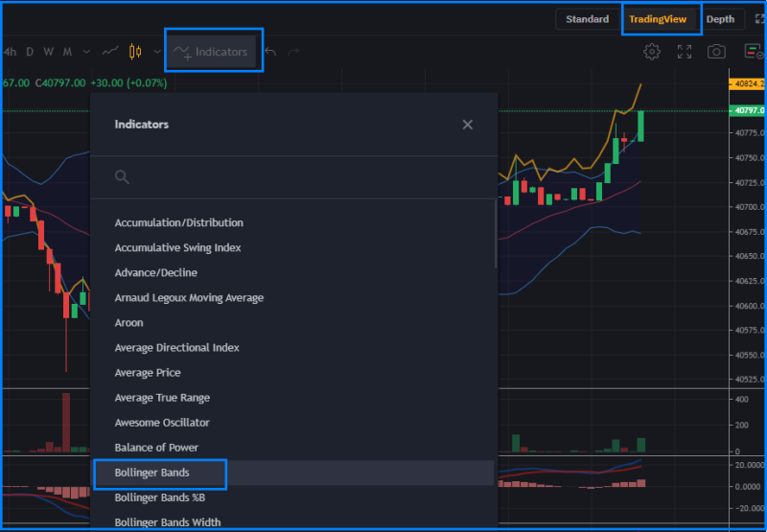Select the M monthly timeframe
This screenshot has width=767, height=532.
pyautogui.click(x=67, y=52)
